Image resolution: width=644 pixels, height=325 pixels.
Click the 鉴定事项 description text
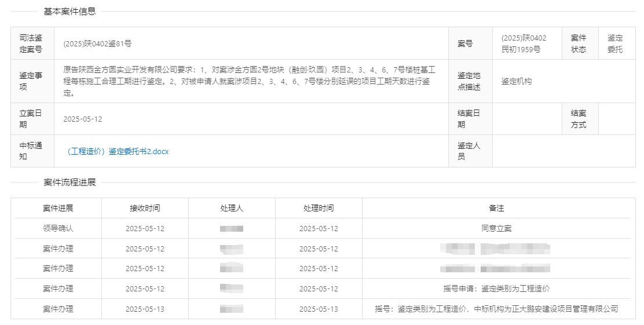[249, 81]
